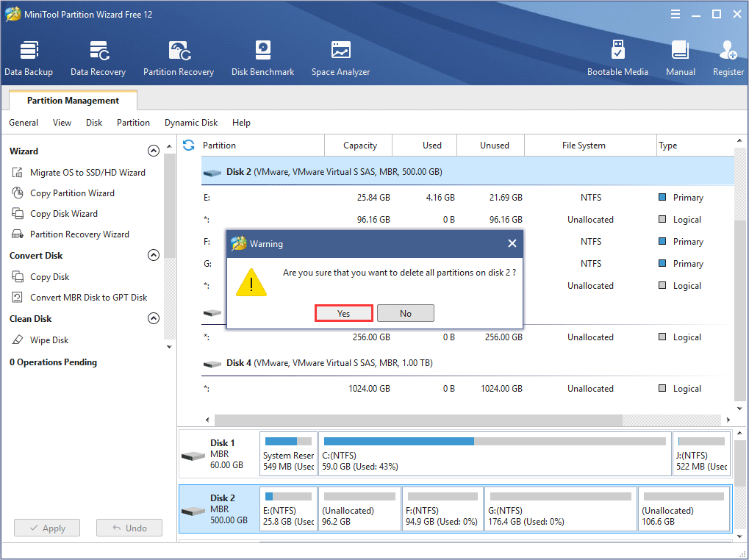Screen dimensions: 749x560
Task: Open the Dynamic Disk menu
Action: click(x=191, y=123)
